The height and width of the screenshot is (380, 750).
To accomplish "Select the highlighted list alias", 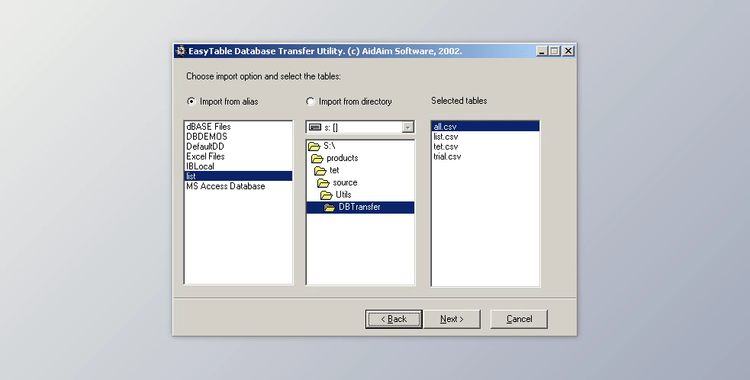I will (x=238, y=176).
